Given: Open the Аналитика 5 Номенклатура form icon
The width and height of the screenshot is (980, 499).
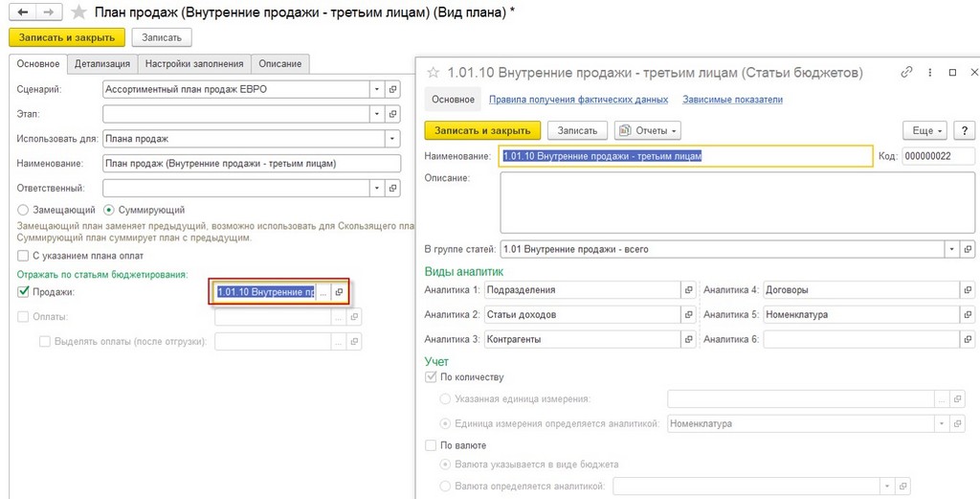Looking at the screenshot, I should pos(969,314).
